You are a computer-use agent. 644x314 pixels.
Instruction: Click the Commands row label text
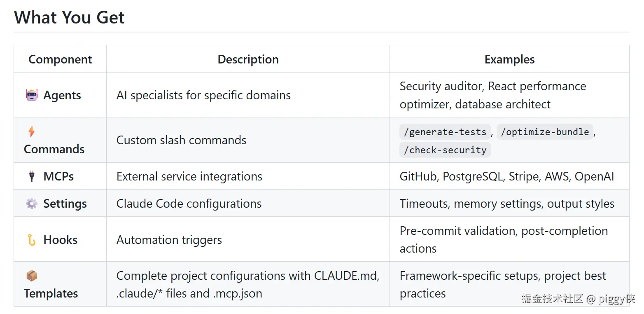tap(54, 149)
